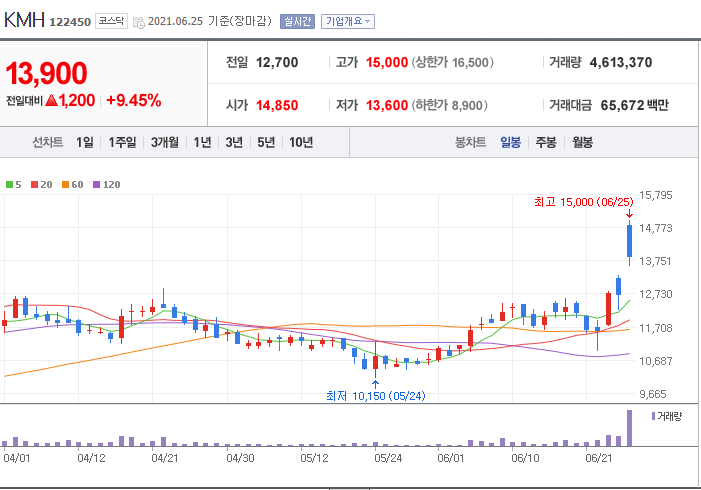
Task: Click the 06/21 date axis label
Action: 599,458
